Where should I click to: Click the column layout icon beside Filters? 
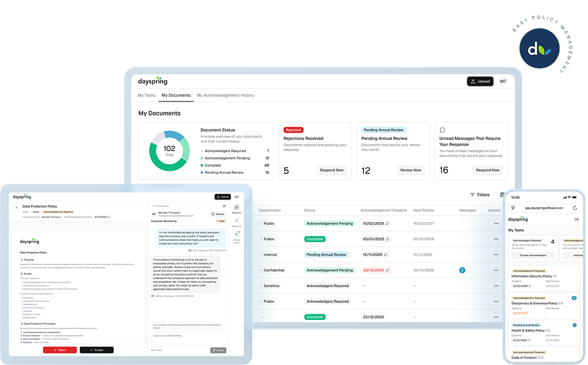coord(502,195)
